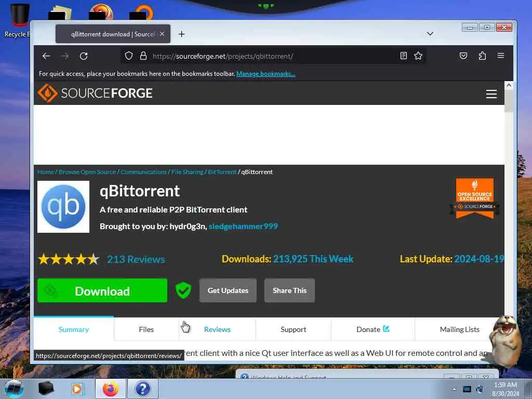Screen dimensions: 532x399
Task: Open the shield tracking protection icon
Action: click(129, 56)
